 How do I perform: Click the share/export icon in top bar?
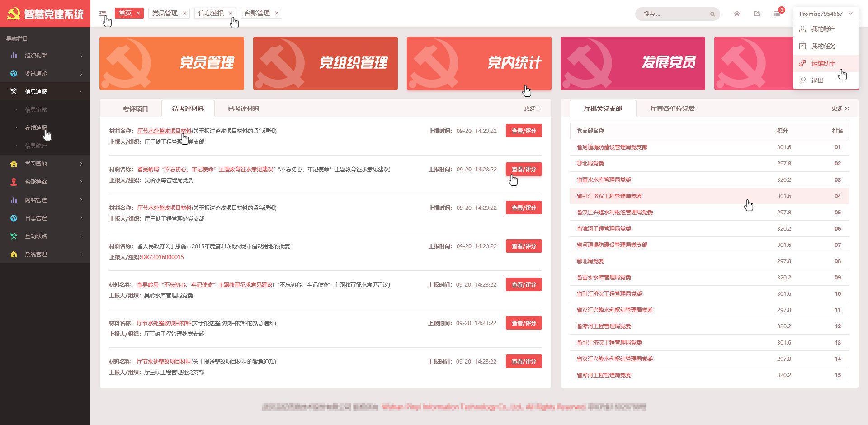[757, 14]
